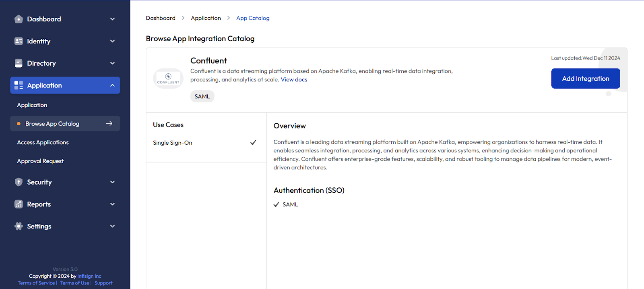Expand the Reports menu chevron
The height and width of the screenshot is (289, 644).
[113, 204]
